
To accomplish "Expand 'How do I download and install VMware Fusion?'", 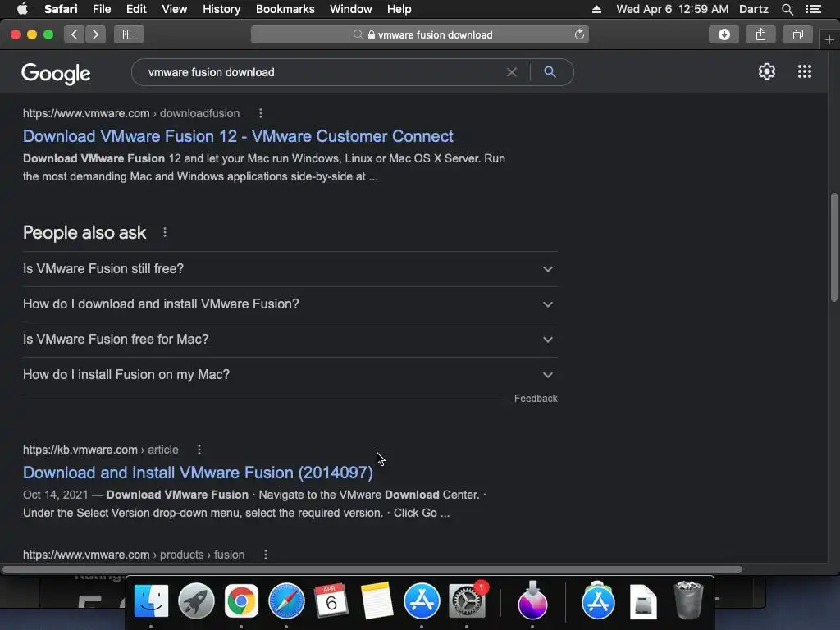I will tap(290, 304).
